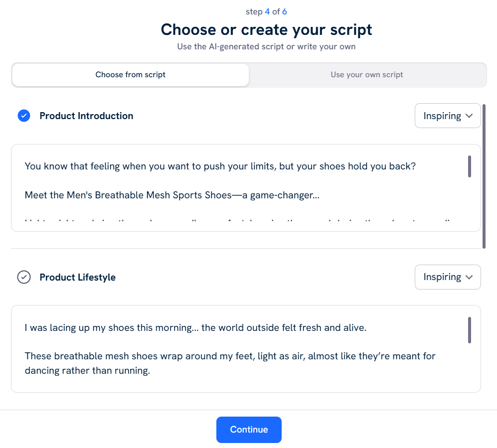
Task: Click the Continue button
Action: 249,430
